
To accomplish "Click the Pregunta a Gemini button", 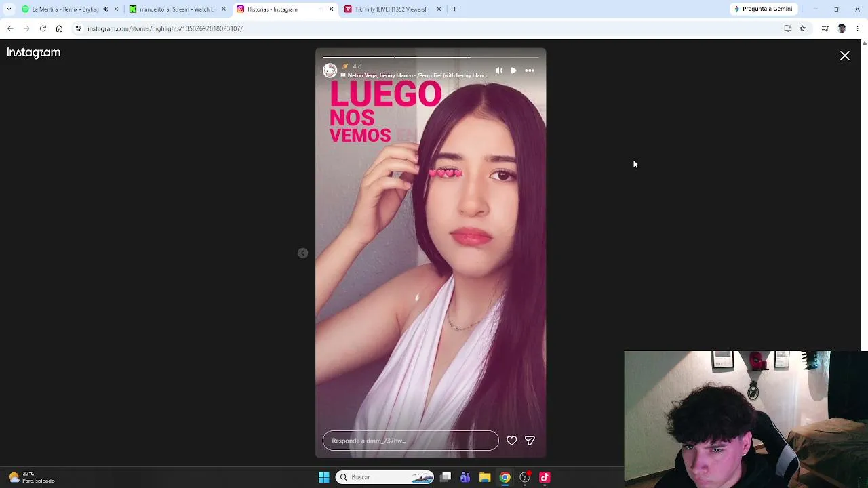I will pyautogui.click(x=763, y=9).
